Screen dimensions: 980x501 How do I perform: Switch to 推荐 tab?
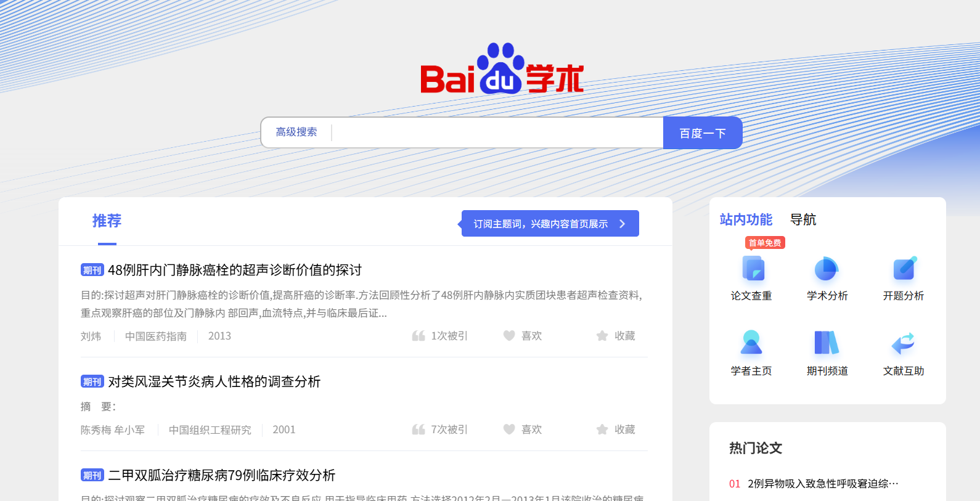107,221
